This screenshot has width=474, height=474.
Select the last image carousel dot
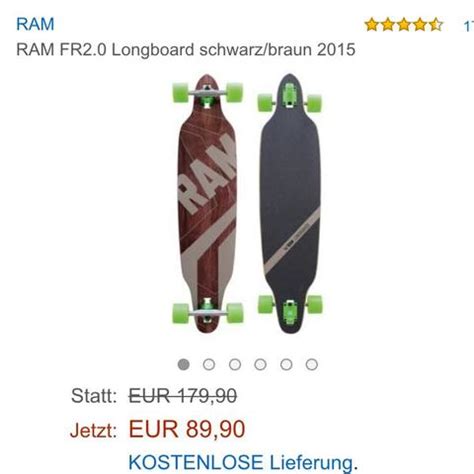[312, 364]
